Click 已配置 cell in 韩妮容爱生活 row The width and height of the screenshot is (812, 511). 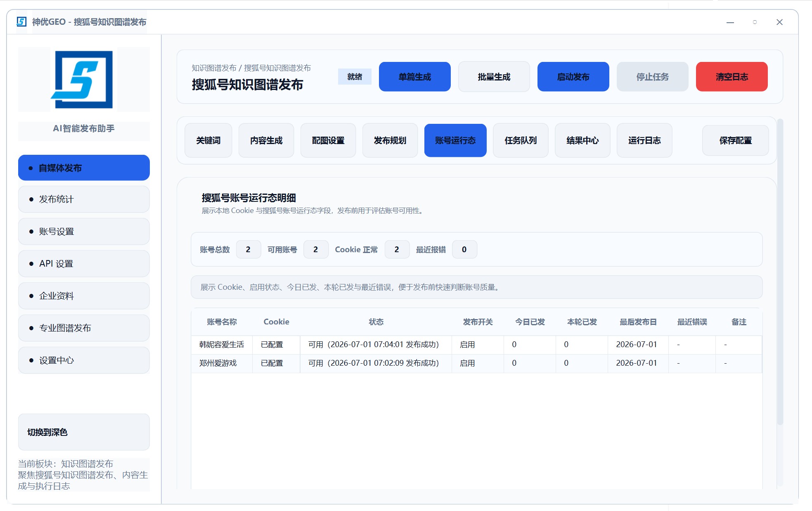pyautogui.click(x=276, y=345)
